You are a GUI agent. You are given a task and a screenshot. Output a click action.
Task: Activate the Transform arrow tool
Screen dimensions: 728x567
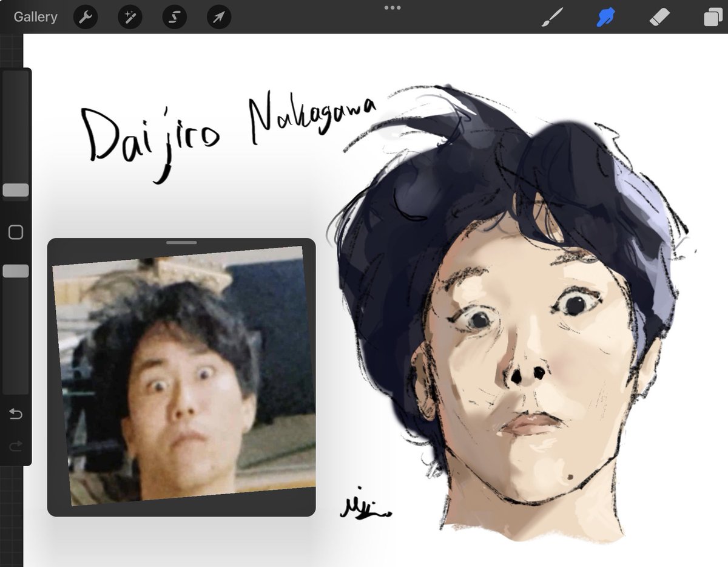coord(218,18)
